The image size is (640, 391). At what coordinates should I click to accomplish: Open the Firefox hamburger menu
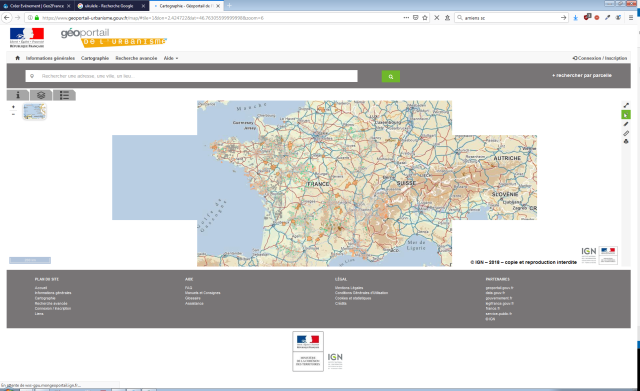pos(631,18)
